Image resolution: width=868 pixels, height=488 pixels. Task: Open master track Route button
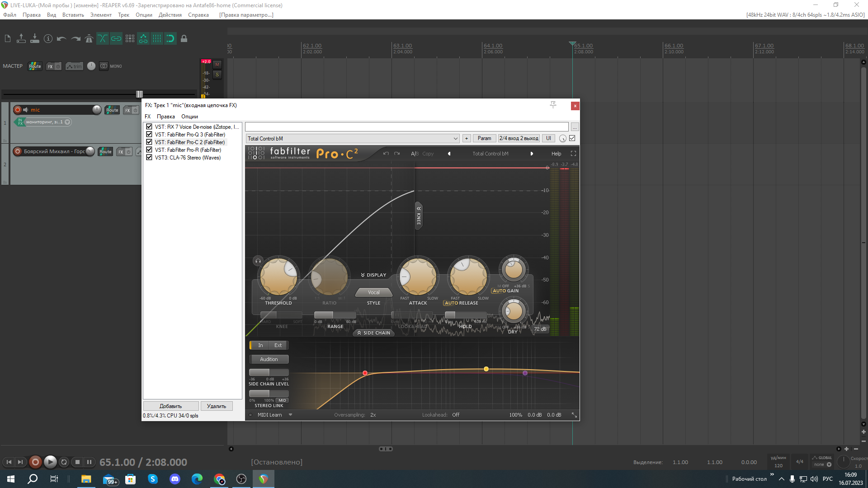pyautogui.click(x=35, y=66)
